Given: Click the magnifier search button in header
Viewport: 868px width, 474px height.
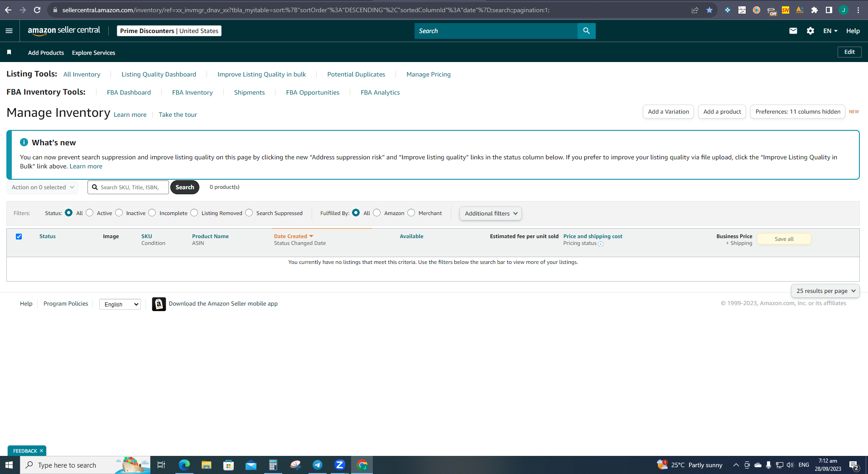Looking at the screenshot, I should pyautogui.click(x=586, y=31).
